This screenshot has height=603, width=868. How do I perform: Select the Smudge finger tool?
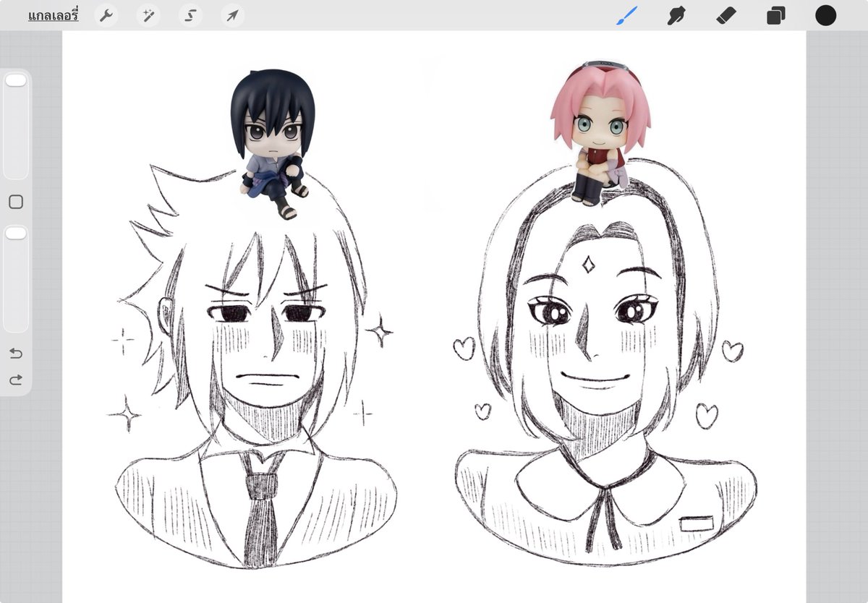(676, 15)
